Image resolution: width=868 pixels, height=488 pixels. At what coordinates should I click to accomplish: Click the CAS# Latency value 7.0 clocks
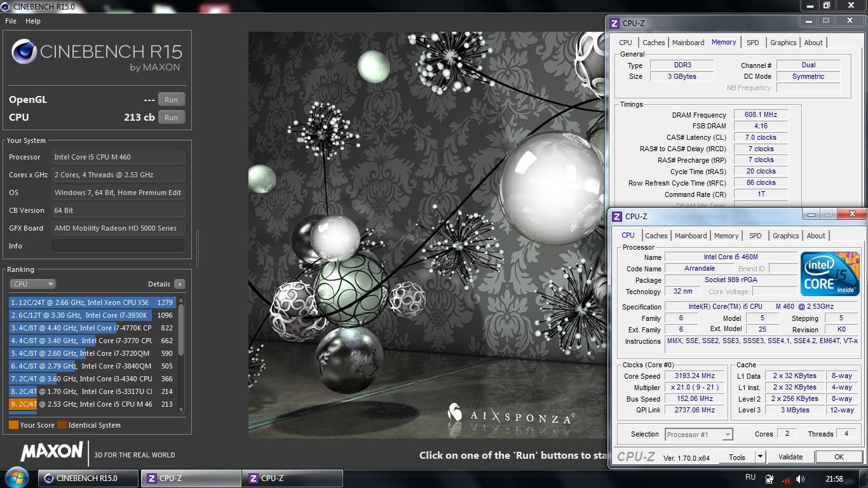click(x=761, y=137)
